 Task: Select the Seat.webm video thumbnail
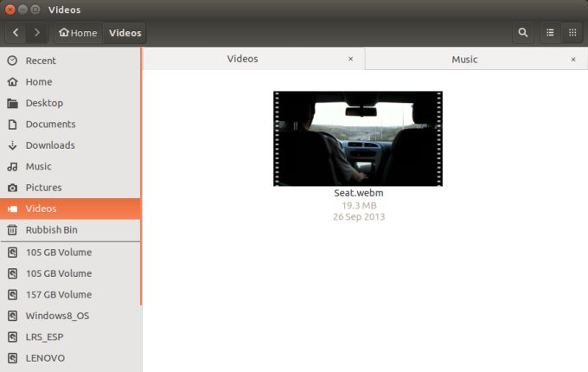click(358, 138)
